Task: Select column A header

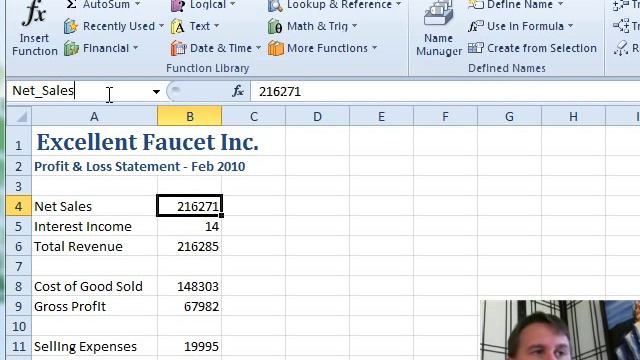Action: click(94, 117)
